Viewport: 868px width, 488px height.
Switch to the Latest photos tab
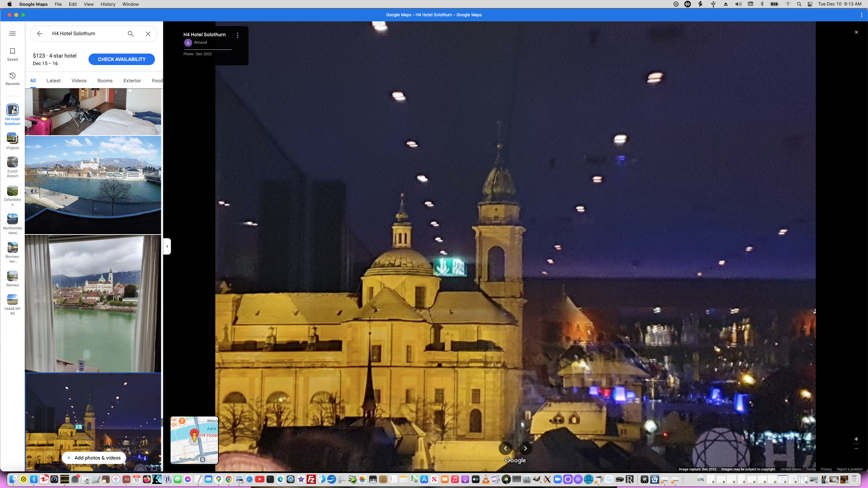point(53,80)
